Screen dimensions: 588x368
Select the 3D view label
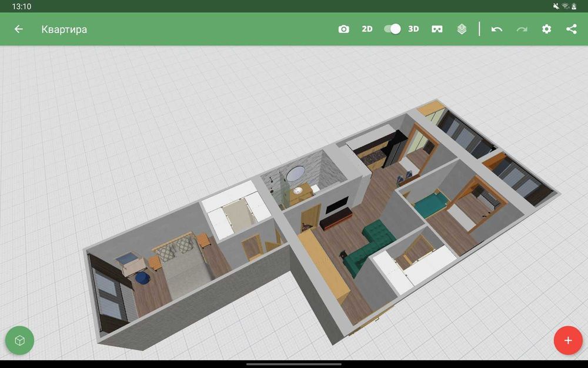click(x=413, y=29)
